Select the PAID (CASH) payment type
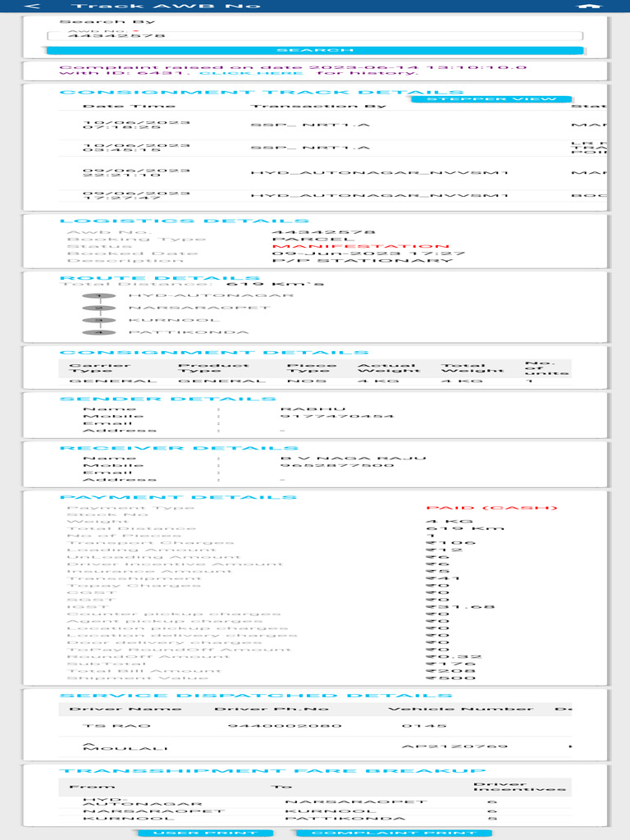The width and height of the screenshot is (630, 840). point(492,508)
